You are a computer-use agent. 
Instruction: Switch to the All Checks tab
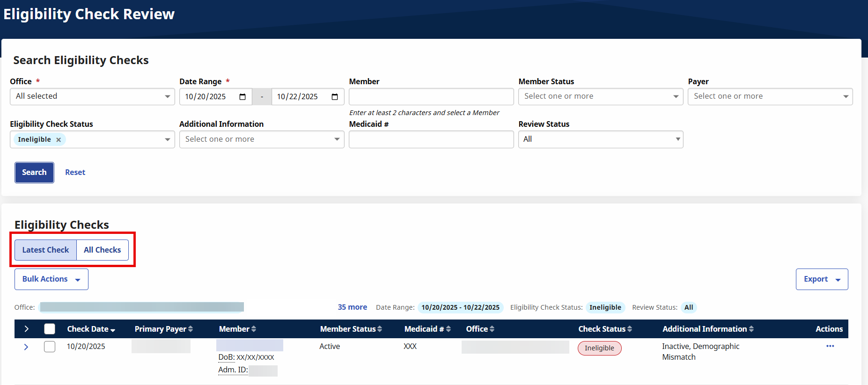102,250
